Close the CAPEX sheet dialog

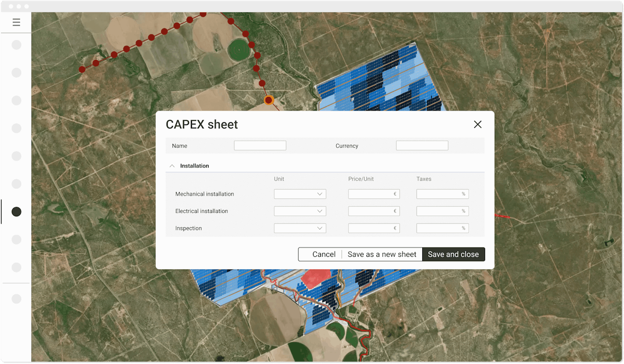(x=477, y=124)
